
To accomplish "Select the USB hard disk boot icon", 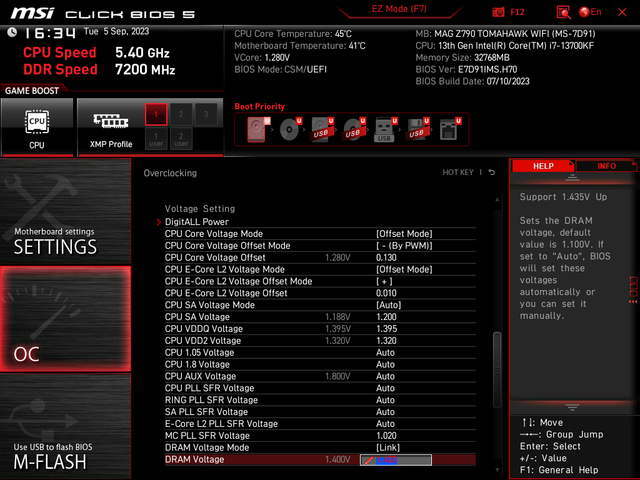I will (322, 129).
